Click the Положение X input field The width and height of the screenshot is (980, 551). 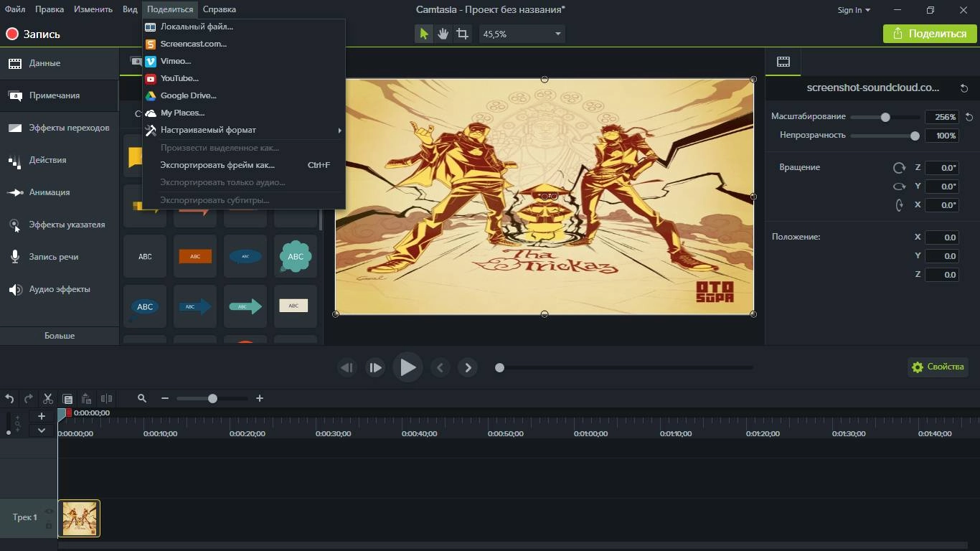click(942, 237)
